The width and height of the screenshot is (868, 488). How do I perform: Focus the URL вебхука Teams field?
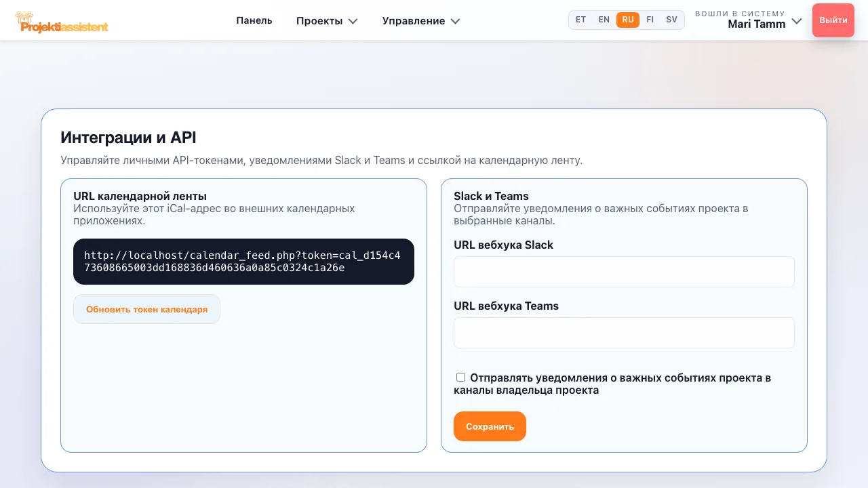pyautogui.click(x=624, y=333)
